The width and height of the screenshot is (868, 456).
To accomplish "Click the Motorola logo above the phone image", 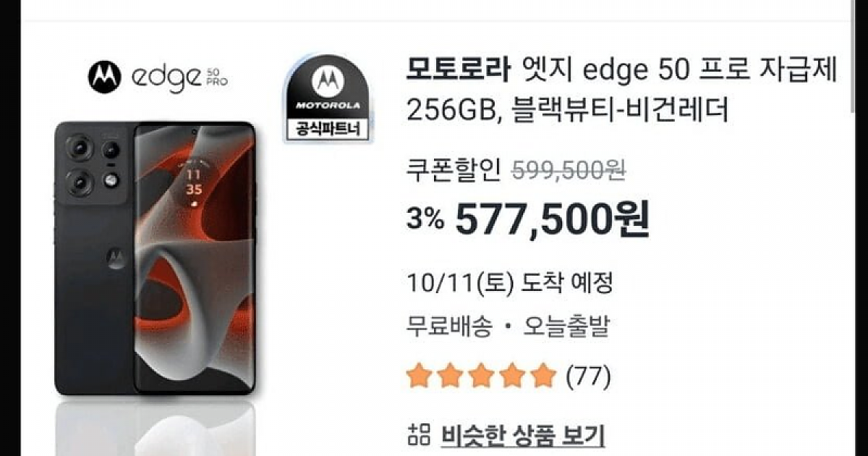I will pos(103,77).
